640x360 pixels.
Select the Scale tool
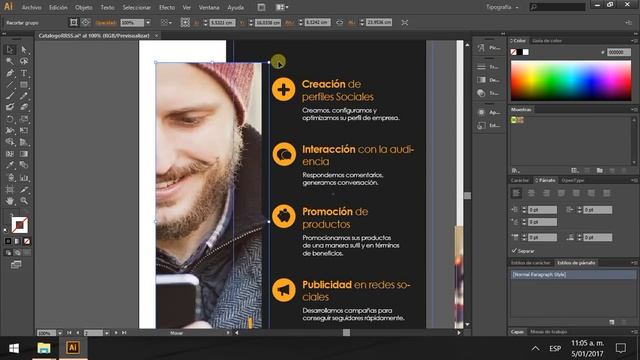[x=24, y=119]
